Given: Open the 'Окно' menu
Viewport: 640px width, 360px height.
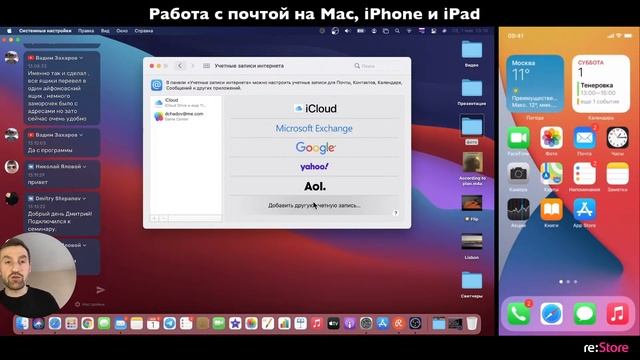Looking at the screenshot, I should click(122, 31).
